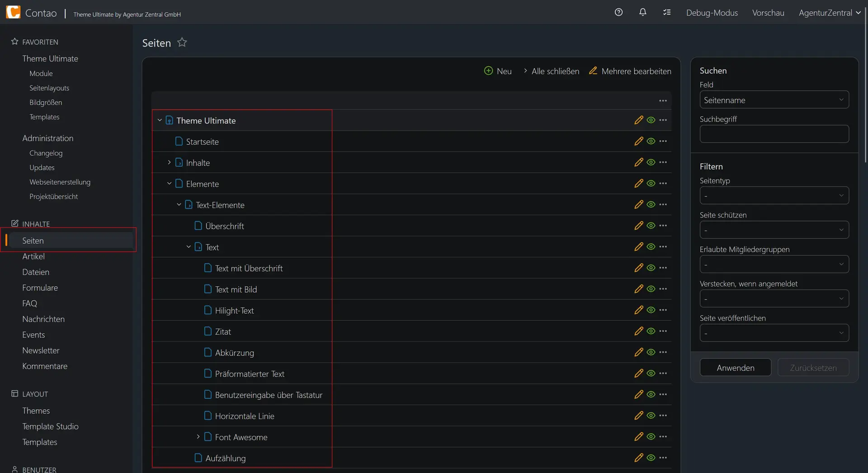Toggle visibility eye for Text mit Bild
868x473 pixels.
651,289
